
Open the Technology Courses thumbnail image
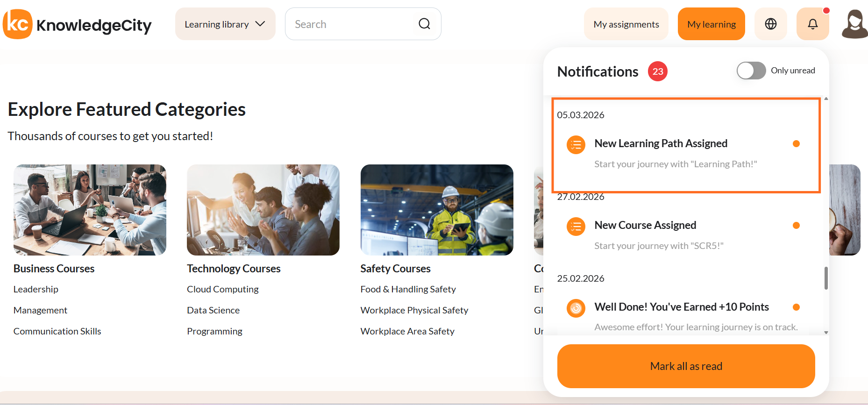263,210
